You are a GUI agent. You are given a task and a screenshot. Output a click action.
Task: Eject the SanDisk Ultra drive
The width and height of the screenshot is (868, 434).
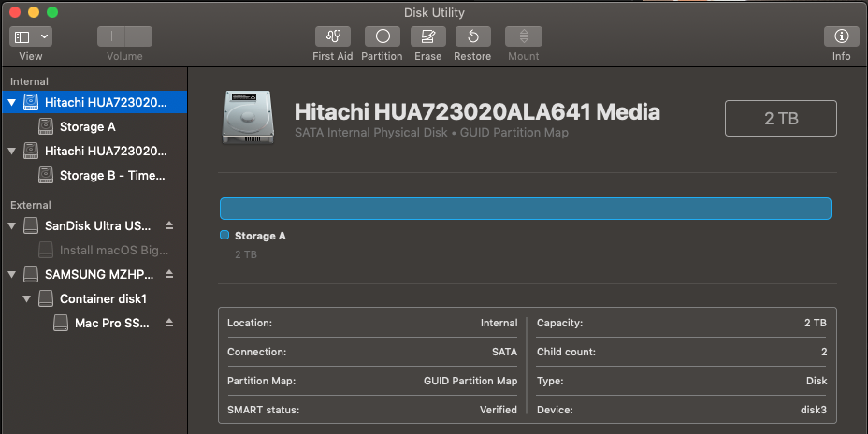pyautogui.click(x=169, y=225)
